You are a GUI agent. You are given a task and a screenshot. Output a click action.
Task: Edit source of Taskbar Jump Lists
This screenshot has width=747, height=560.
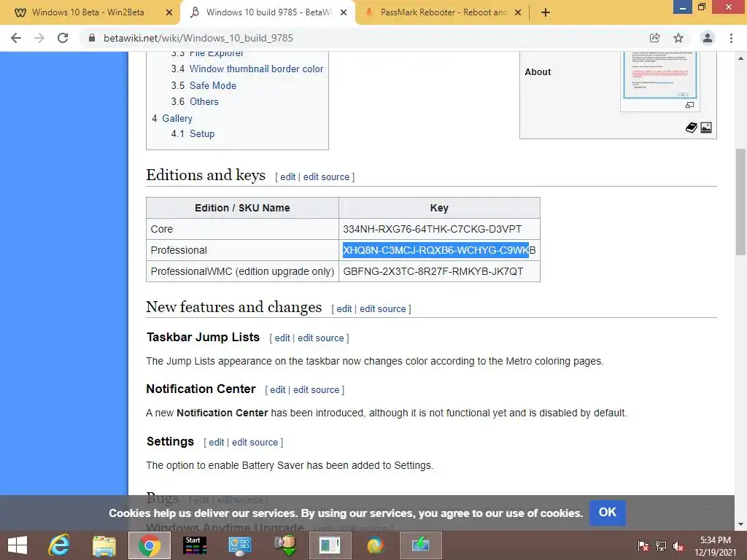(x=321, y=338)
